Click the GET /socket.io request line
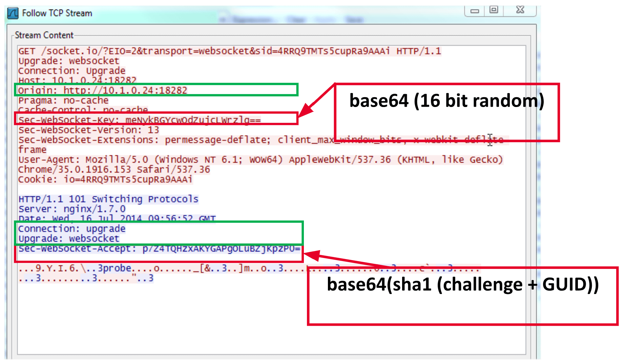This screenshot has width=625, height=364. click(230, 51)
